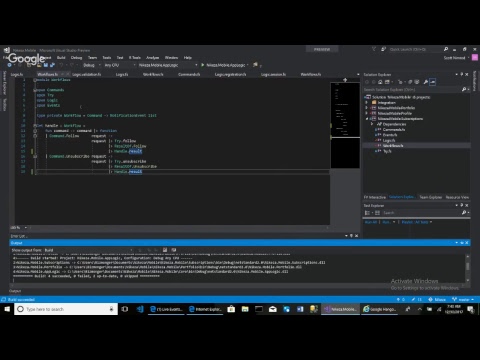Open the Server Explorer side tab
This screenshot has width=480, height=360.
[5, 82]
